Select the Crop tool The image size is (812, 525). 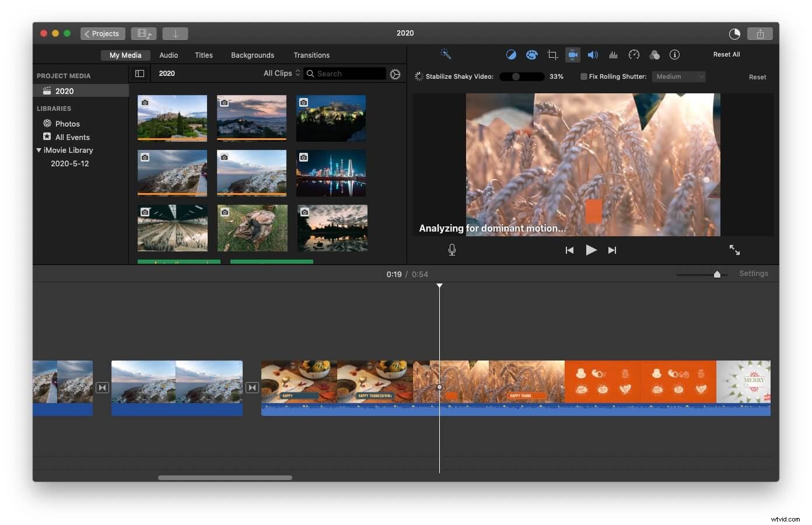coord(552,54)
